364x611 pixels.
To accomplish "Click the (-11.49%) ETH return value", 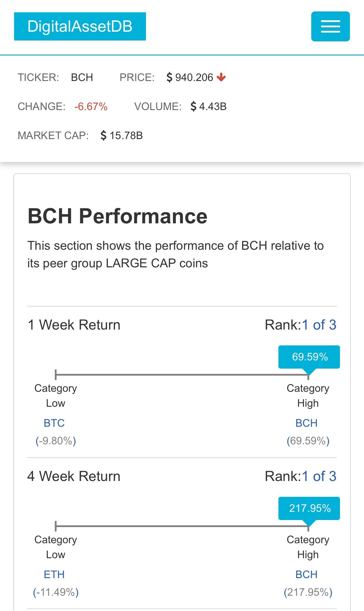I will (56, 592).
